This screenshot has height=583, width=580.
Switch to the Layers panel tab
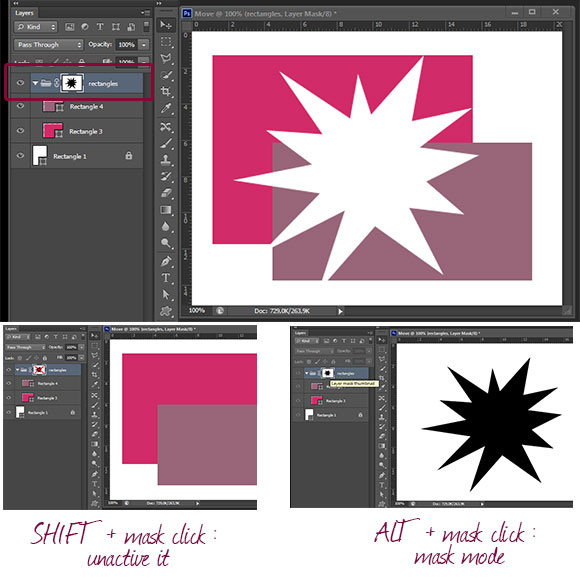pos(25,13)
